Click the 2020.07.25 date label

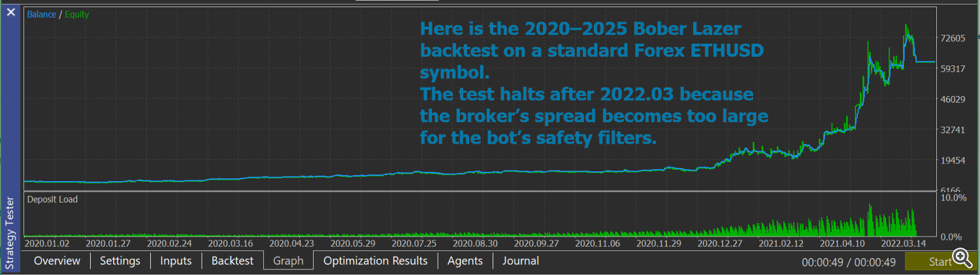point(416,243)
